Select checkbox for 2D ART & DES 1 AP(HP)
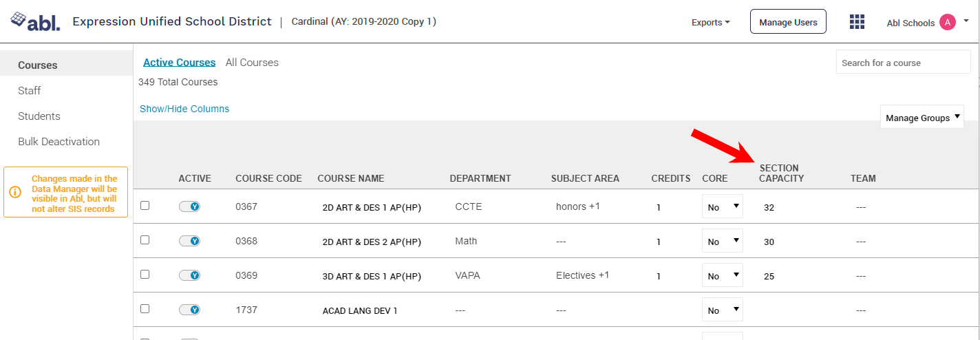The height and width of the screenshot is (340, 980). (x=145, y=205)
